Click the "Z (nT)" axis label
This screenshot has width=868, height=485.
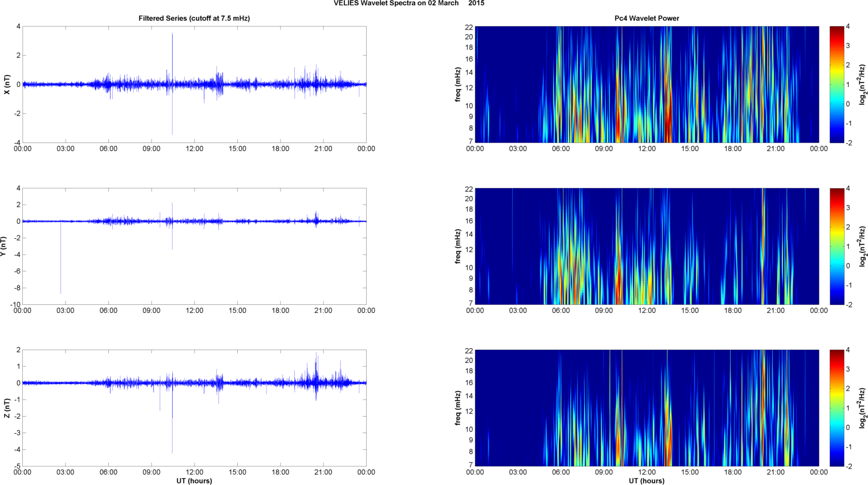[x=7, y=408]
